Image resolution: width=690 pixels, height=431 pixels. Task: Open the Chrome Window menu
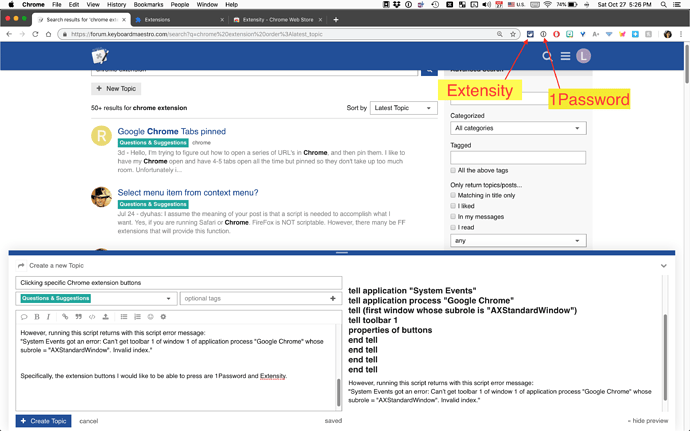[207, 4]
